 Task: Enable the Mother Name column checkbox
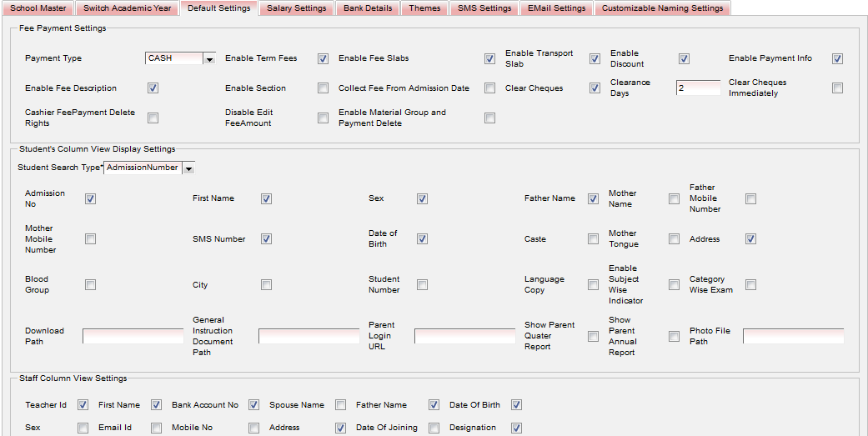coord(674,199)
